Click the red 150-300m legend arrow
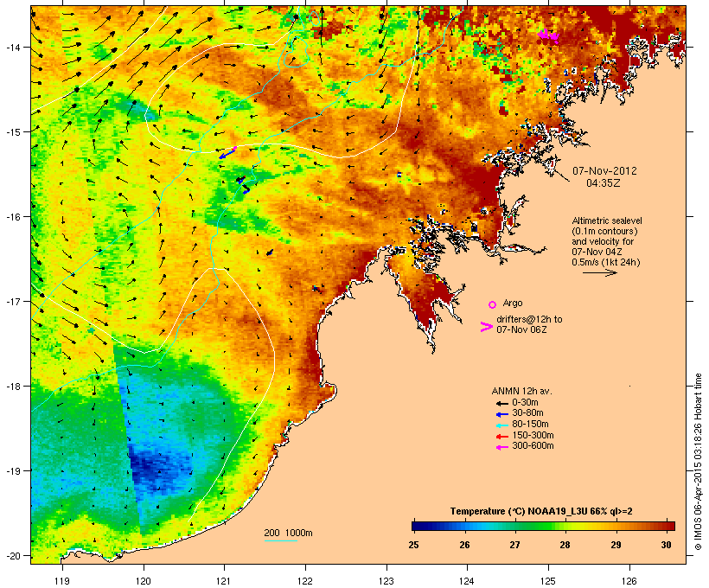Image resolution: width=709 pixels, height=588 pixels. click(501, 437)
